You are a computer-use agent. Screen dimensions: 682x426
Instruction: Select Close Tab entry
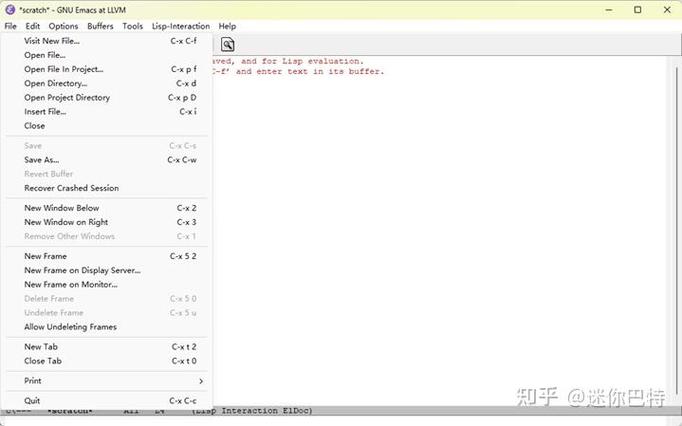coord(107,361)
